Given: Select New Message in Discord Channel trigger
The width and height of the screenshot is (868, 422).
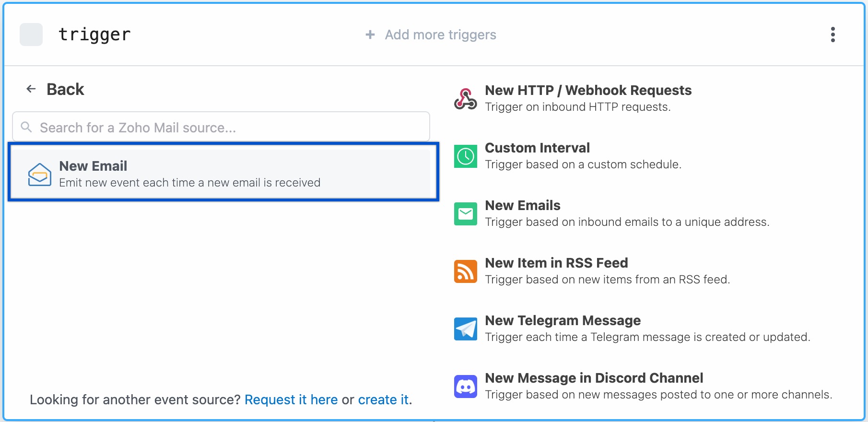Looking at the screenshot, I should tap(594, 378).
